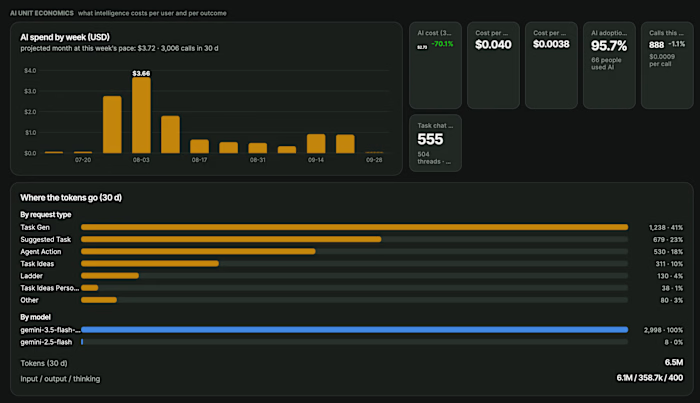
Task: Click the '679 · 23%' value
Action: click(668, 240)
